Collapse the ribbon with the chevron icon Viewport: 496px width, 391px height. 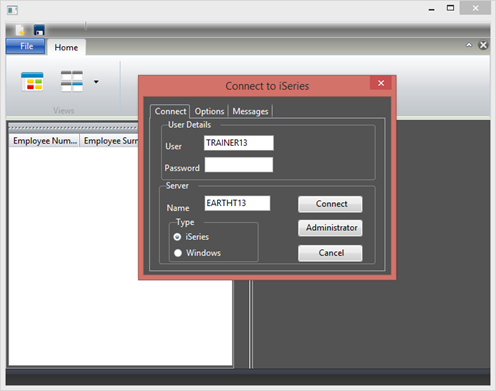[x=469, y=45]
